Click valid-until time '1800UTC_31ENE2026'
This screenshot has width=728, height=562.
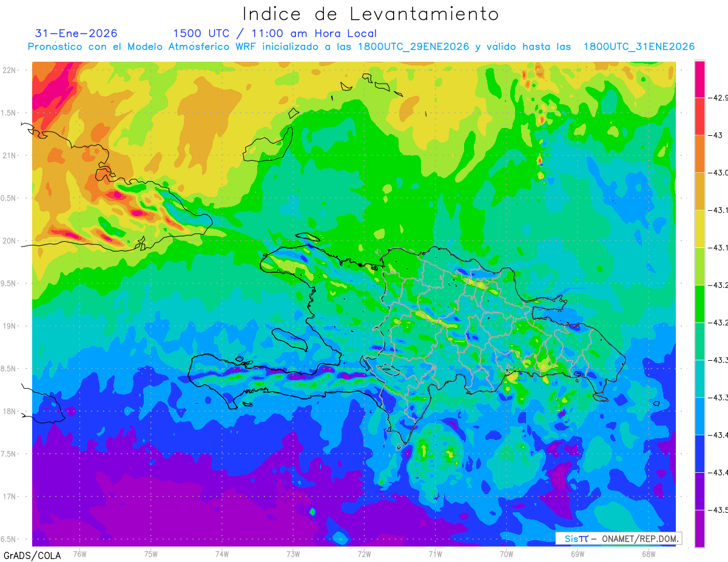639,47
